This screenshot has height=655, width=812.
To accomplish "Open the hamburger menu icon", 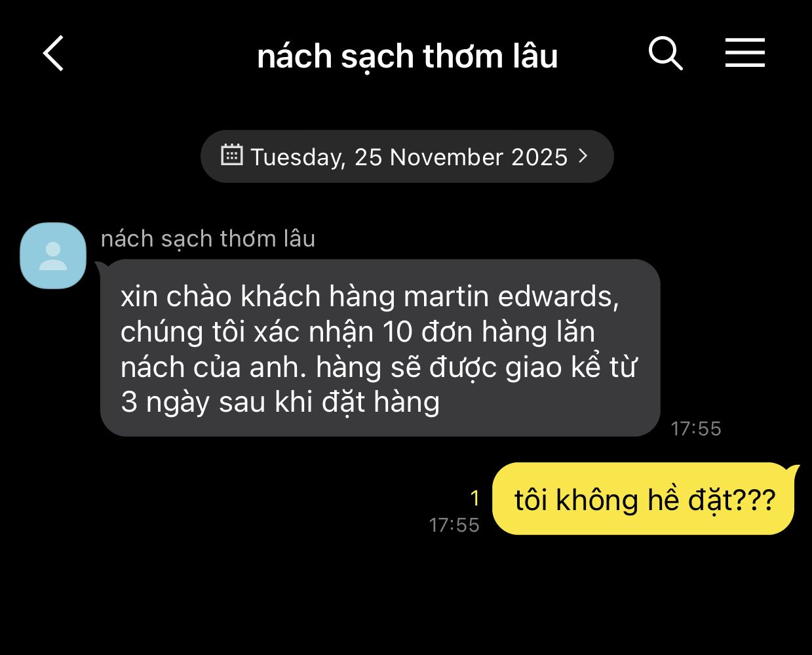I will (x=745, y=52).
